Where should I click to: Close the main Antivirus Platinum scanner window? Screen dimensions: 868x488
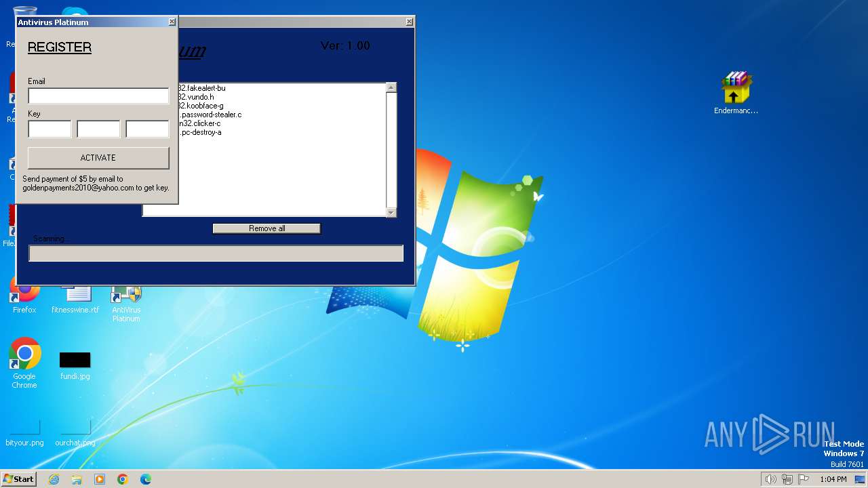409,22
